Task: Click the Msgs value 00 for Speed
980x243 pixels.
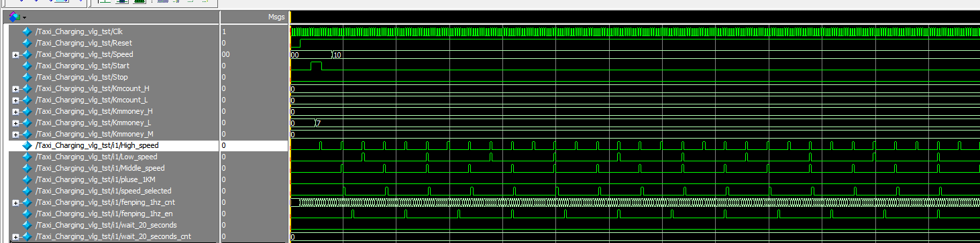Action: 225,54
